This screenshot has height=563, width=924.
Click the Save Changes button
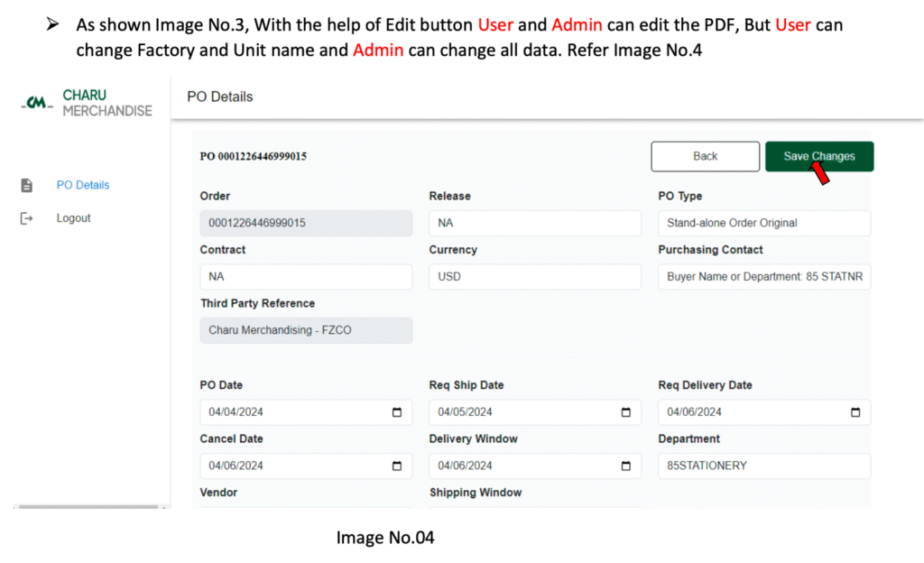(818, 156)
